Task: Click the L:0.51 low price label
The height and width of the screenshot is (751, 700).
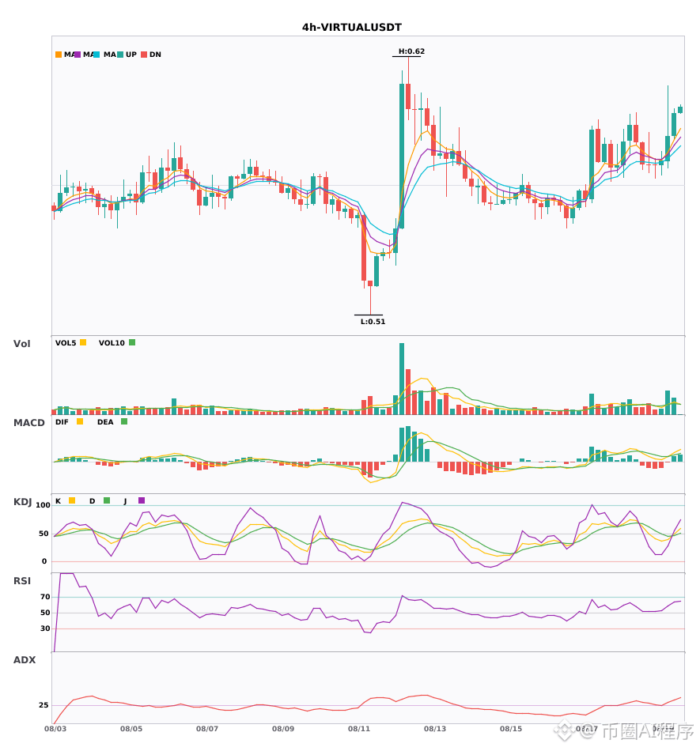Action: click(373, 322)
